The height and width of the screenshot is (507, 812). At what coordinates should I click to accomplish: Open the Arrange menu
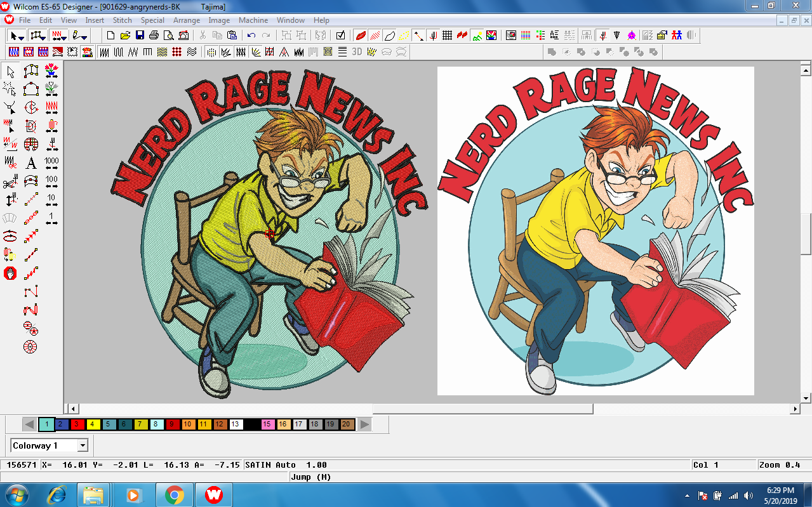click(187, 20)
